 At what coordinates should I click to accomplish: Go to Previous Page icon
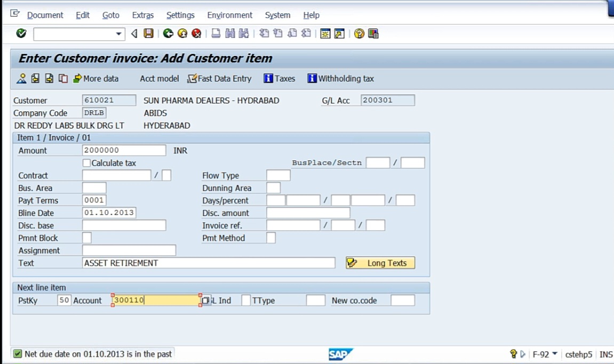pyautogui.click(x=278, y=34)
